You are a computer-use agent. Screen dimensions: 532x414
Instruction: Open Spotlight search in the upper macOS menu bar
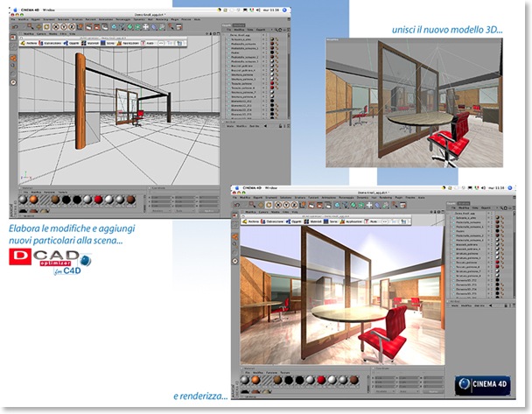284,11
